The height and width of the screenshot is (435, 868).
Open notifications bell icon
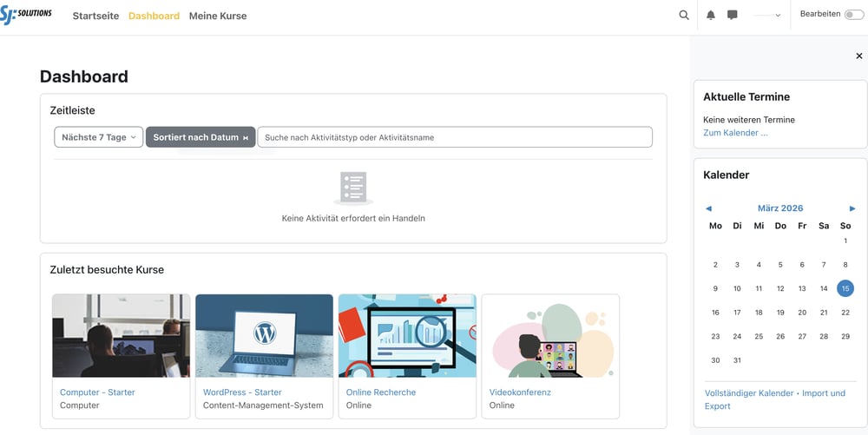[711, 15]
